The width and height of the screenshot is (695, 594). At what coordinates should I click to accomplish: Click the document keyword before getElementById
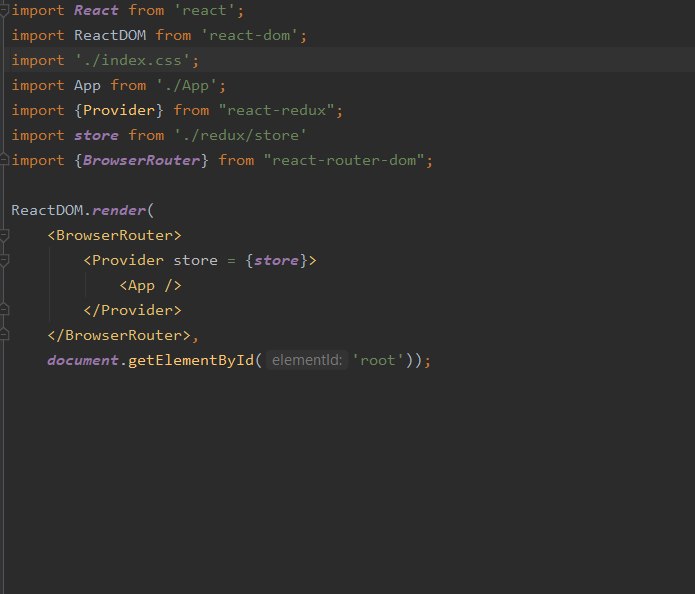[83, 360]
